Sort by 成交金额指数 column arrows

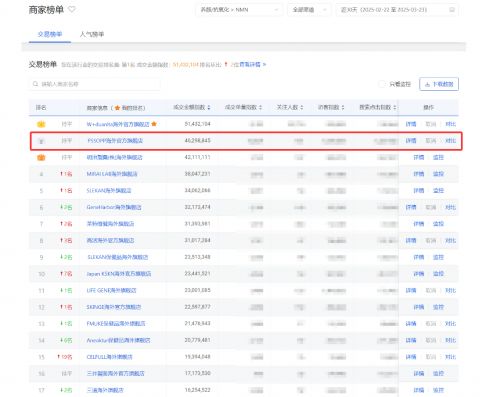(x=209, y=107)
